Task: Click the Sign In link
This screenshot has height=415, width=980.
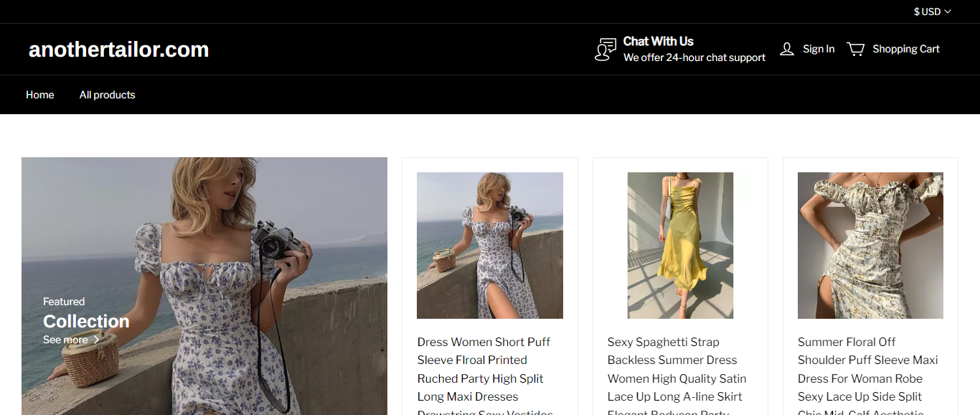Action: [819, 49]
